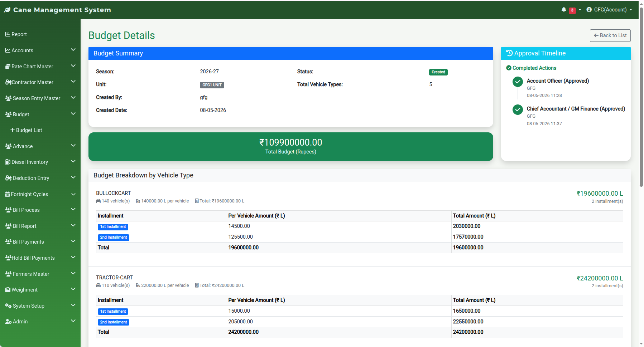Screen dimensions: 644x347
Task: Click the notification bell icon
Action: click(x=564, y=10)
